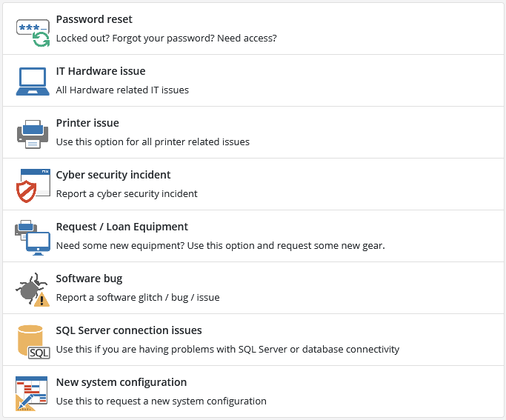Choose the New system configuration heading
Viewport: 506px width, 420px height.
click(121, 382)
